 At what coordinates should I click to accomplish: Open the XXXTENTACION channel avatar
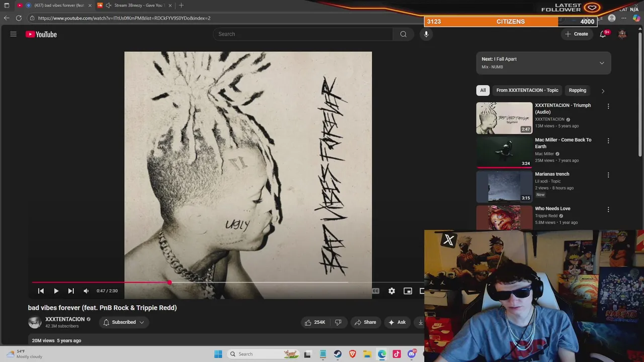point(35,322)
